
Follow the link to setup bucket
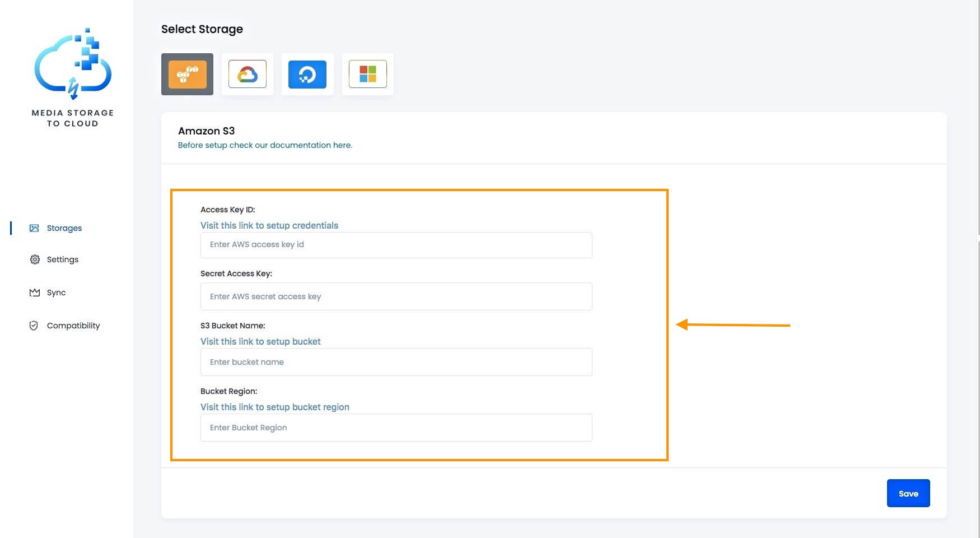[x=260, y=341]
